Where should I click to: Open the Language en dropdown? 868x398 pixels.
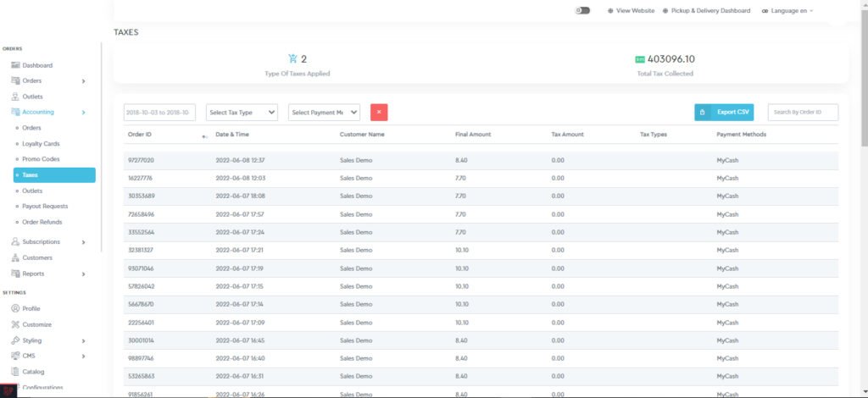787,11
